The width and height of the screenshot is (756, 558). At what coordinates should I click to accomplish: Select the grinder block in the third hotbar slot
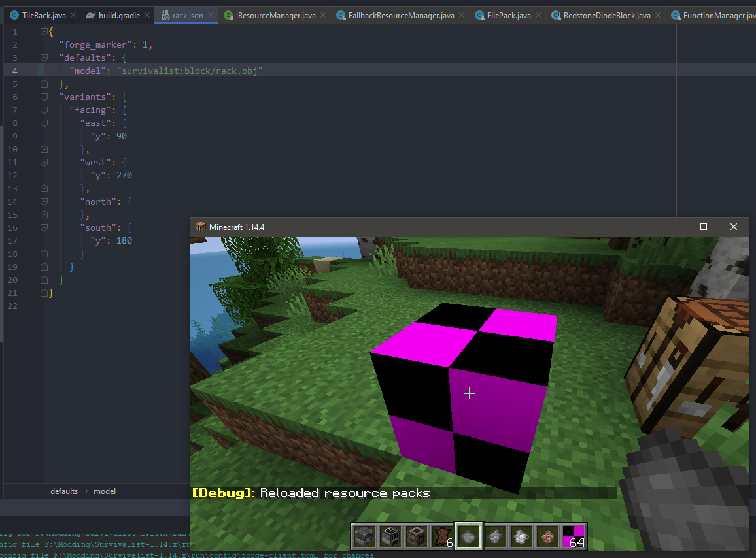click(417, 536)
